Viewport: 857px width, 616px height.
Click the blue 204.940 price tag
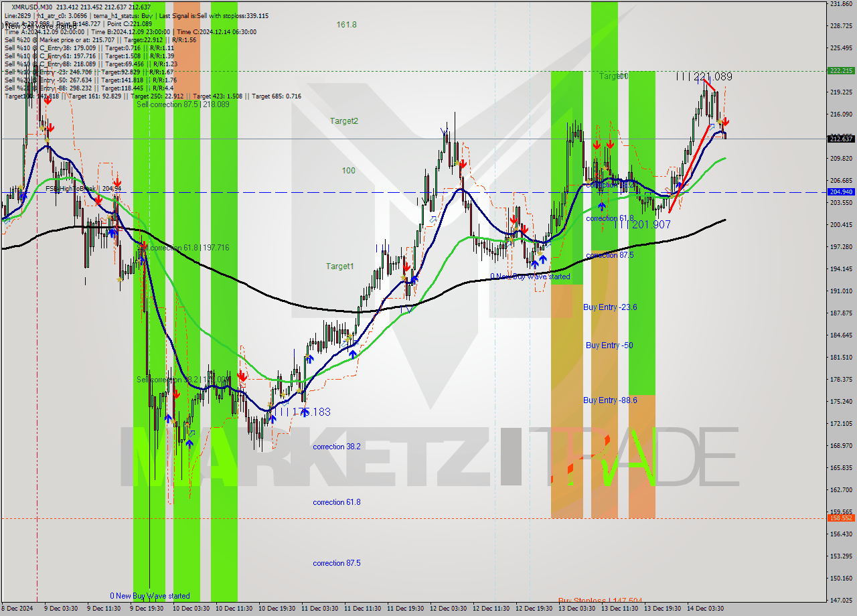pos(841,192)
